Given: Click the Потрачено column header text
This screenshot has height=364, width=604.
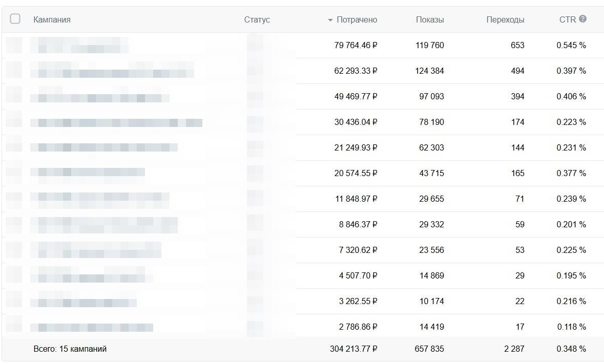Looking at the screenshot, I should click(x=357, y=20).
